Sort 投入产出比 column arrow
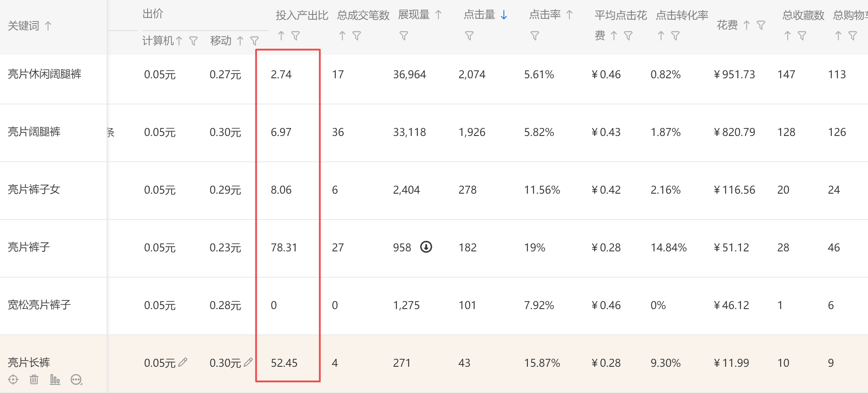Screen dimensions: 868x393 coord(281,35)
